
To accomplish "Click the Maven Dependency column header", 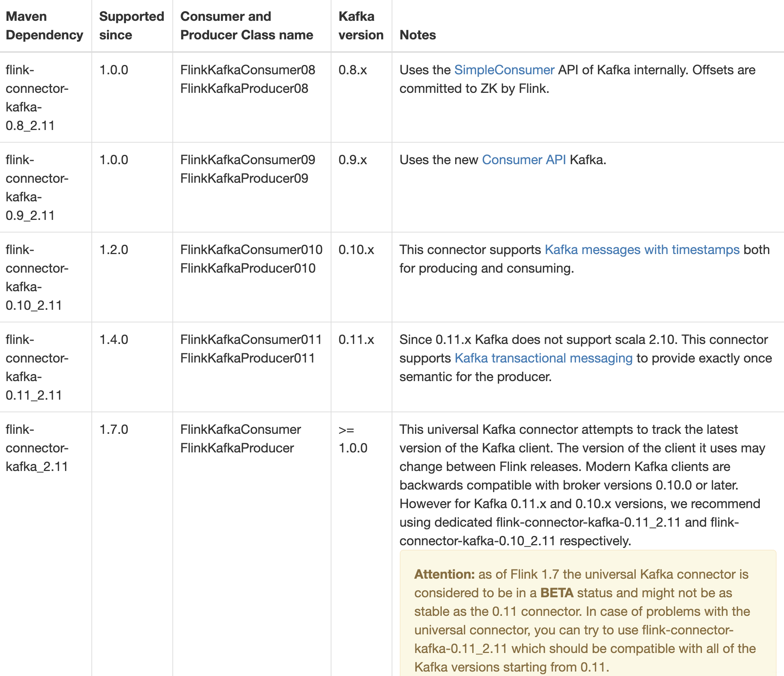I will pos(44,26).
